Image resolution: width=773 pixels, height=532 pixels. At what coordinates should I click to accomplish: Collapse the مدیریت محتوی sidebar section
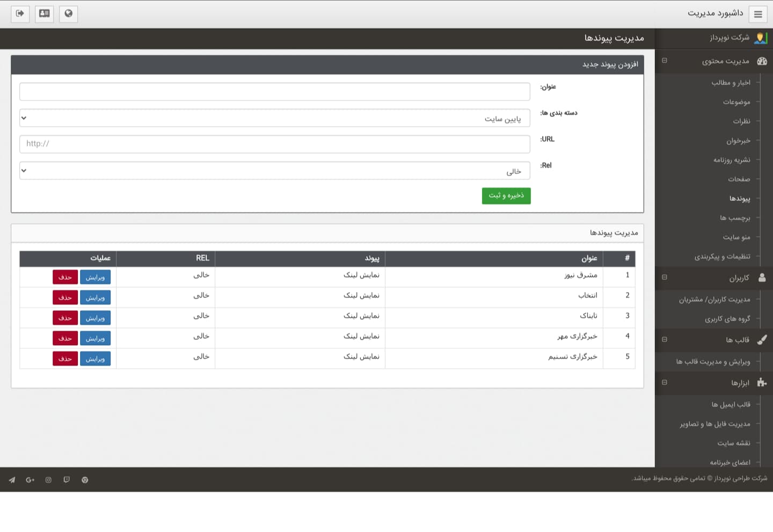tap(665, 61)
